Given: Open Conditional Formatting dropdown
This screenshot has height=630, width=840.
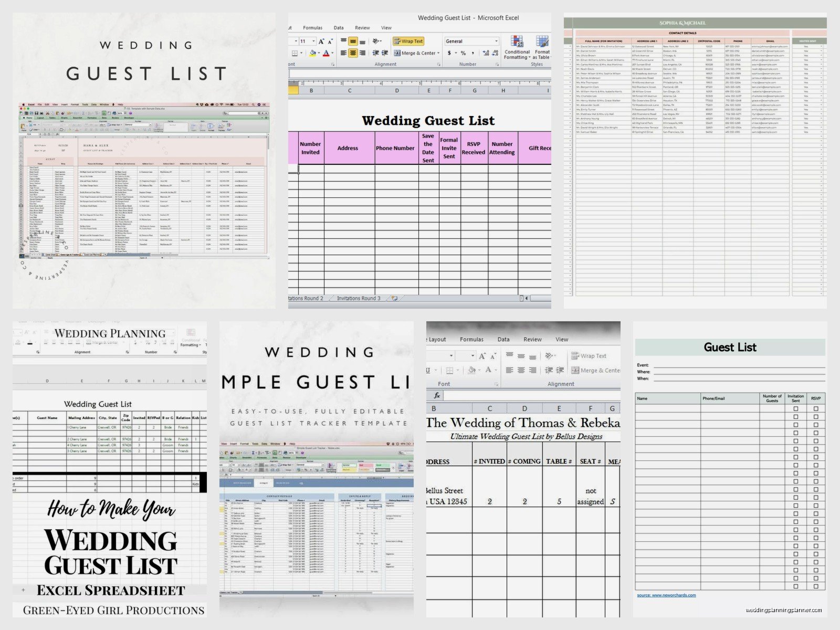Looking at the screenshot, I should coord(517,47).
